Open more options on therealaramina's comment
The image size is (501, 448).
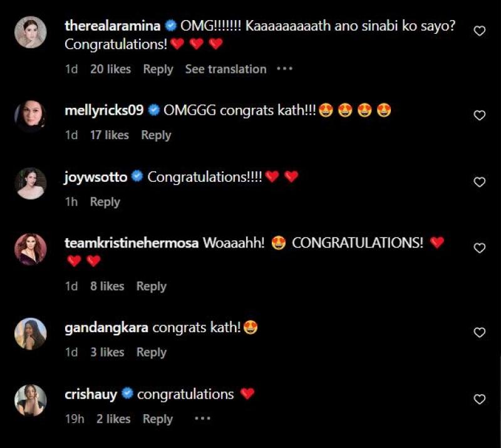[x=284, y=69]
